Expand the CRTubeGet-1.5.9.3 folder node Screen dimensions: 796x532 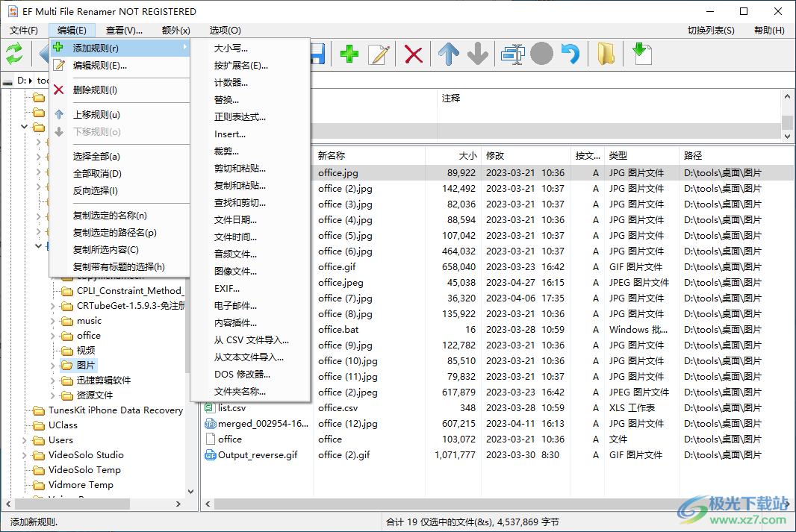pos(53,306)
